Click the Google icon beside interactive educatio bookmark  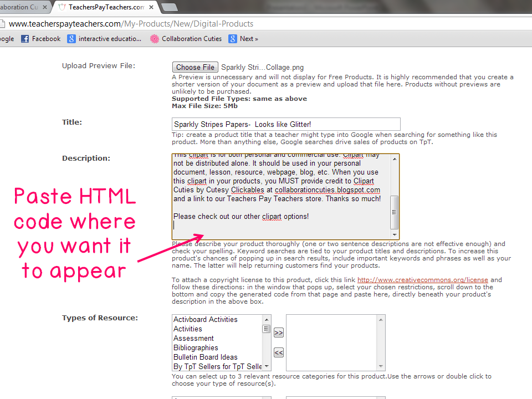(x=71, y=38)
